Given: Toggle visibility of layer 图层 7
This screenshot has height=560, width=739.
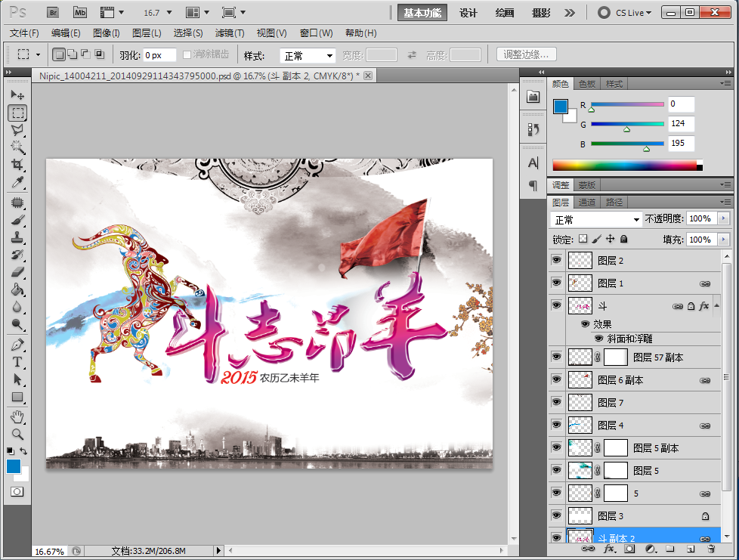Looking at the screenshot, I should (557, 403).
